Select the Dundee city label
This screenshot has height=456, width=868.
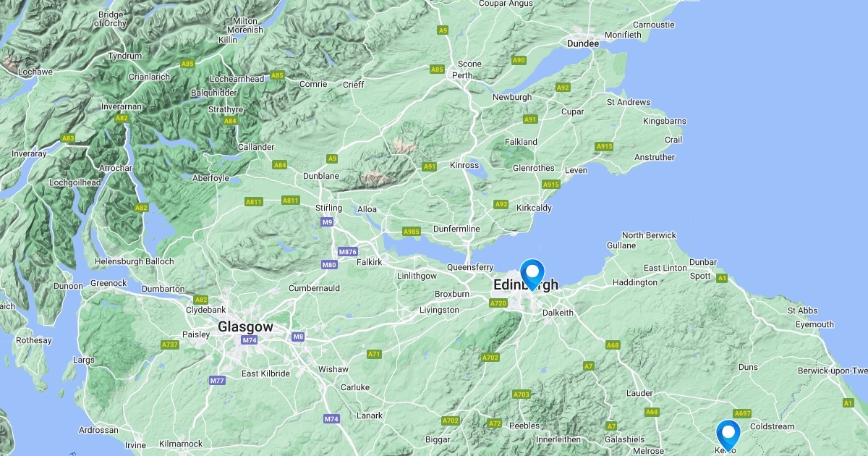[x=584, y=43]
